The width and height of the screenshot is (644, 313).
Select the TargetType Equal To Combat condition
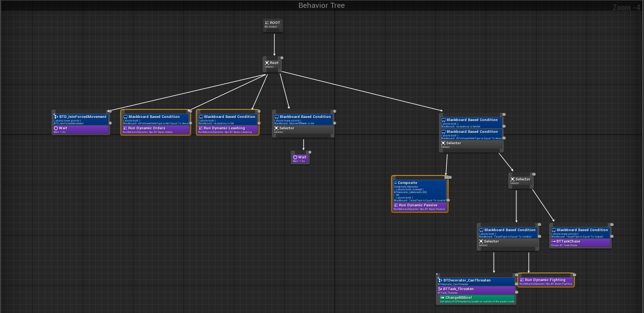click(x=507, y=233)
